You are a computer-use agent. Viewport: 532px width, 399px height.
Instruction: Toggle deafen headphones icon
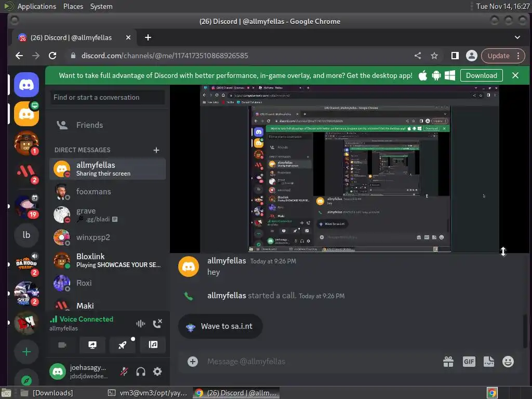tap(140, 372)
